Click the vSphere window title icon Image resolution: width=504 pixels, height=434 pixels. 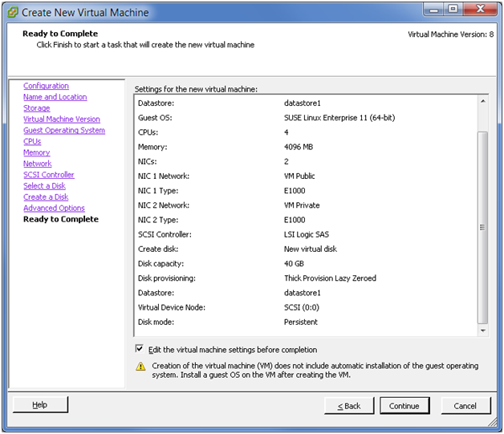click(x=13, y=12)
